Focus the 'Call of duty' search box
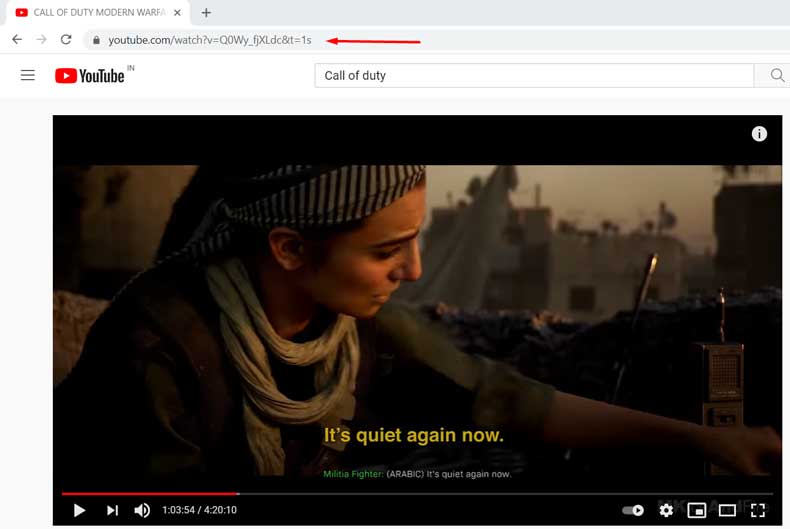This screenshot has width=790, height=529. pyautogui.click(x=534, y=76)
